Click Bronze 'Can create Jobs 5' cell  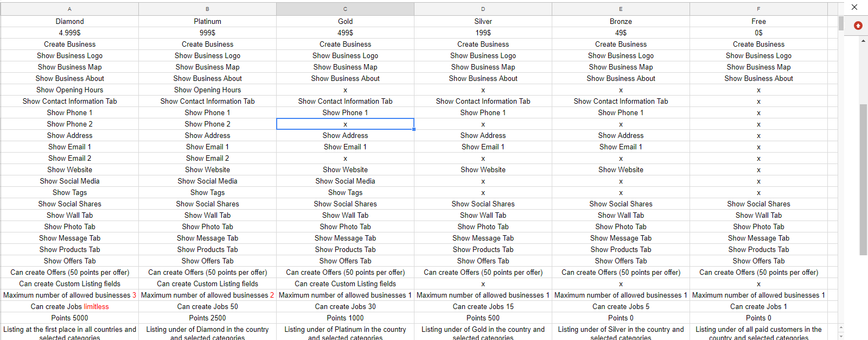621,306
